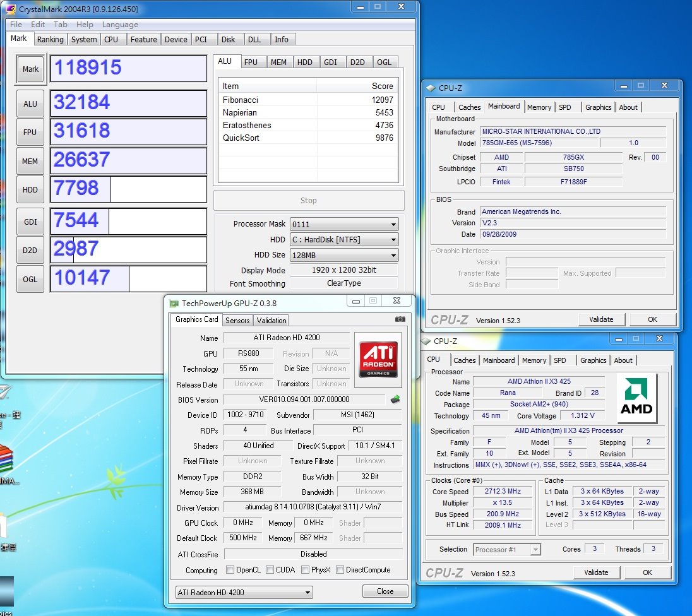Switch to the Ranking tab

(51, 39)
